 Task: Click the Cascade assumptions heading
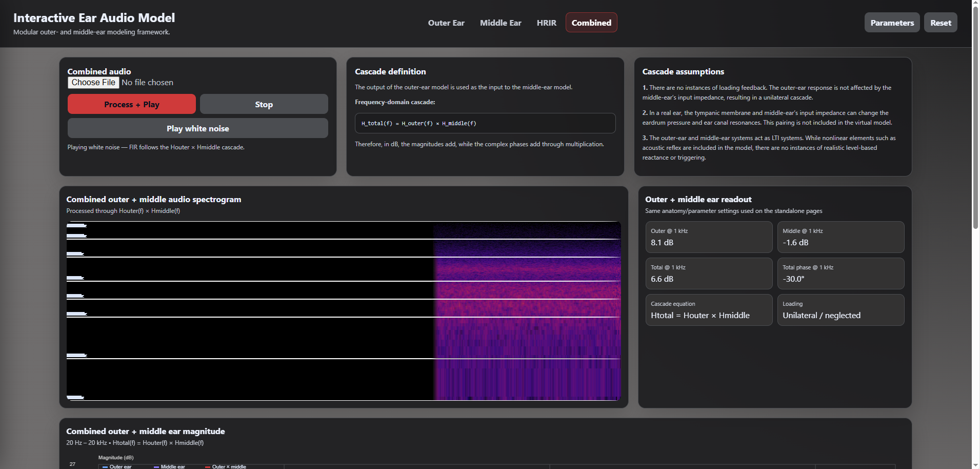683,72
